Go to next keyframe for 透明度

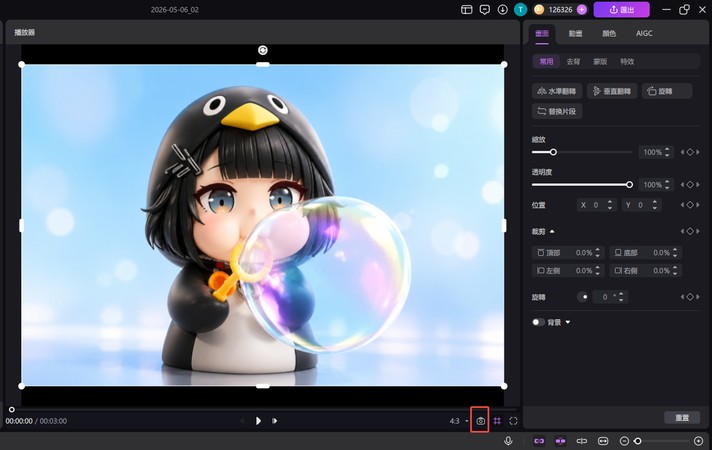click(x=698, y=185)
